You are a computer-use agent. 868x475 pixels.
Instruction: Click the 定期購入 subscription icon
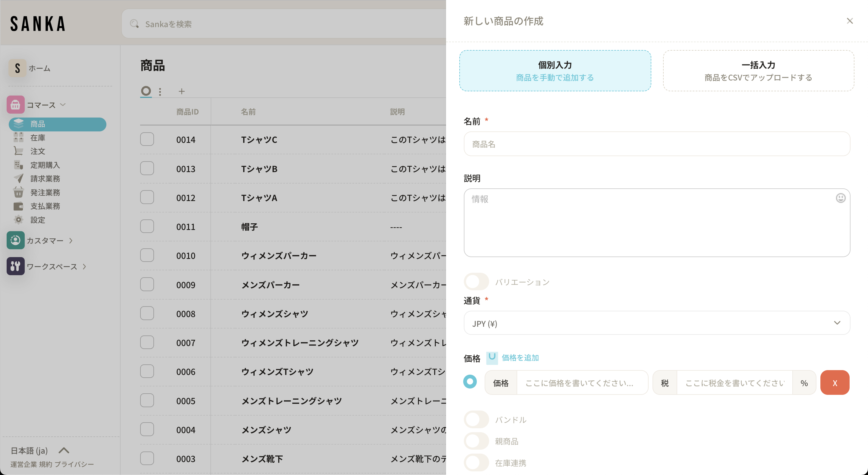[x=18, y=165]
